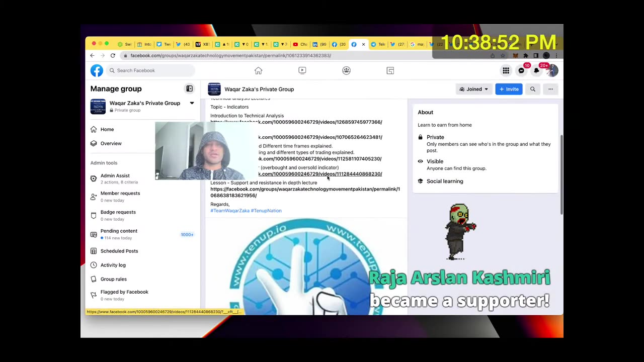Reload the page with refresh icon

(113, 55)
